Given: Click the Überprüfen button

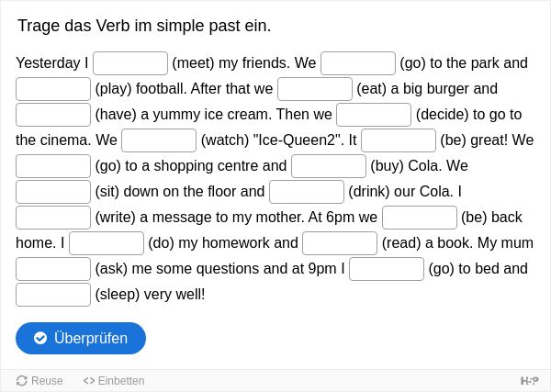Looking at the screenshot, I should (x=81, y=338).
